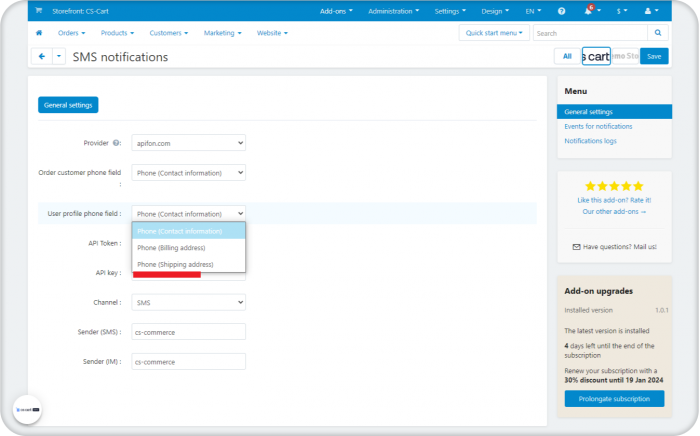Click the SMS notifications page title

coord(121,57)
